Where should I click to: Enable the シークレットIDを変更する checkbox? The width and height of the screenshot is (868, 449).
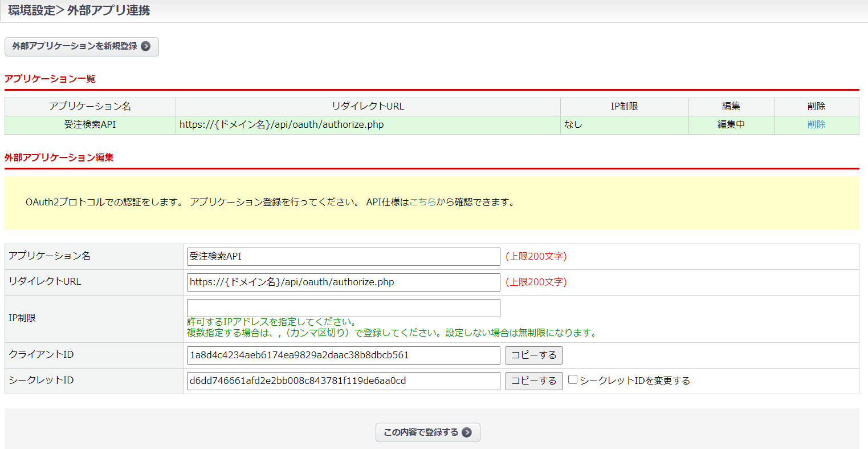[x=573, y=380]
